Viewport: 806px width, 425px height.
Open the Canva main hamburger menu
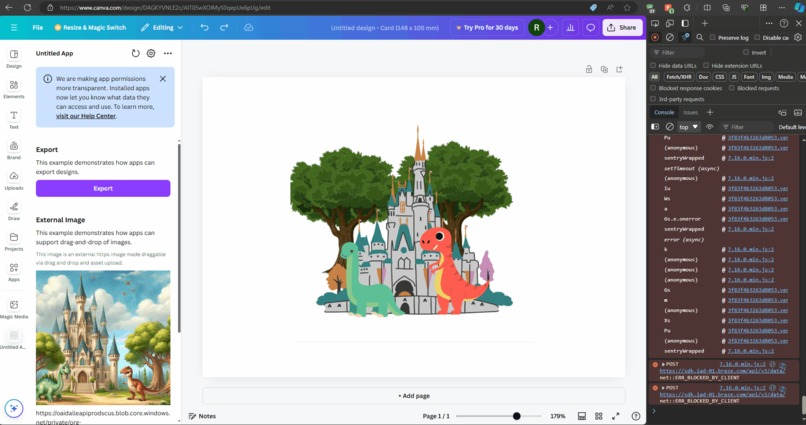(x=14, y=28)
